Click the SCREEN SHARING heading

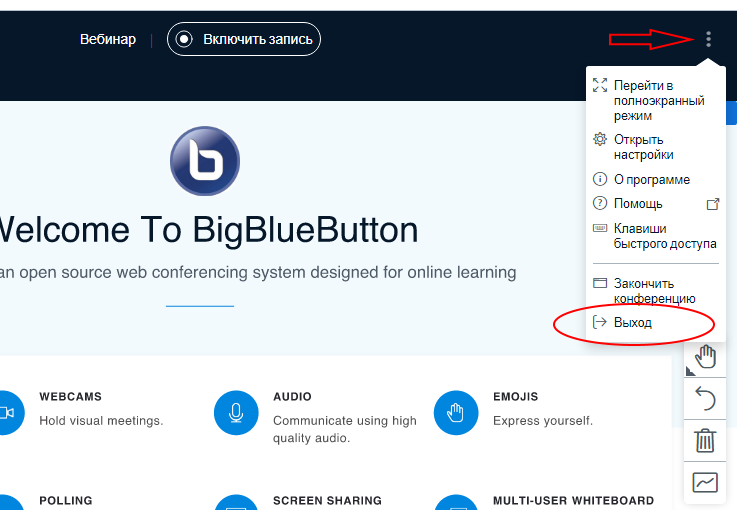328,501
